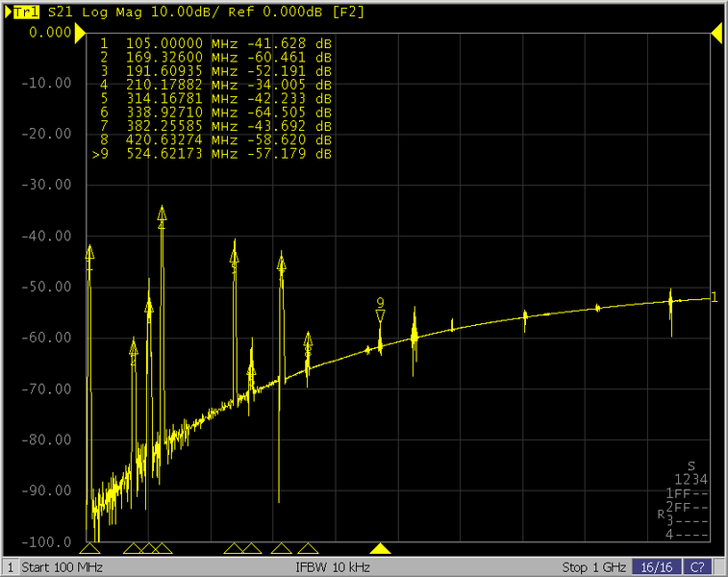728x577 pixels.
Task: Click the C? correction status indicator
Action: pyautogui.click(x=698, y=567)
